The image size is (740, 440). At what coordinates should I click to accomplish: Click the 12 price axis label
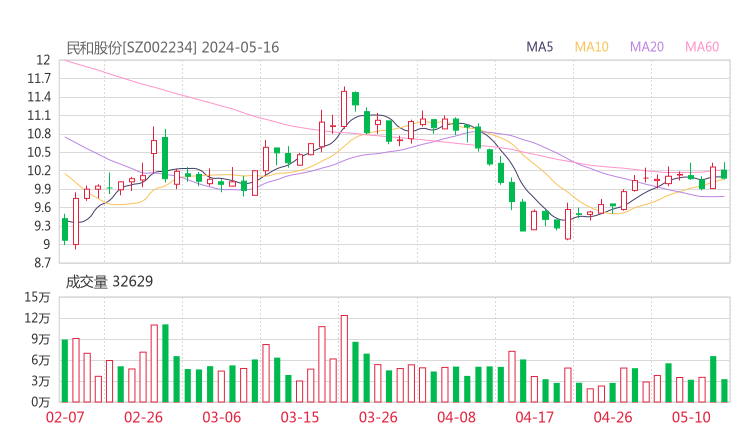pyautogui.click(x=43, y=60)
